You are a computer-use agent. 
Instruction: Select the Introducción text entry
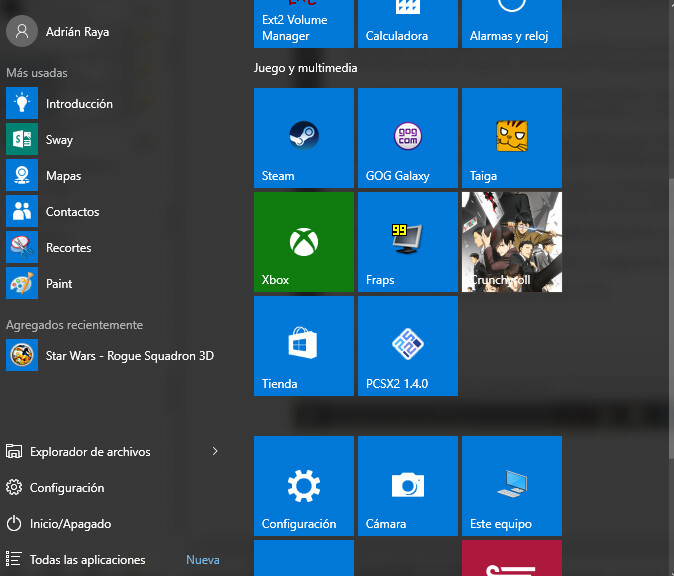pyautogui.click(x=79, y=104)
